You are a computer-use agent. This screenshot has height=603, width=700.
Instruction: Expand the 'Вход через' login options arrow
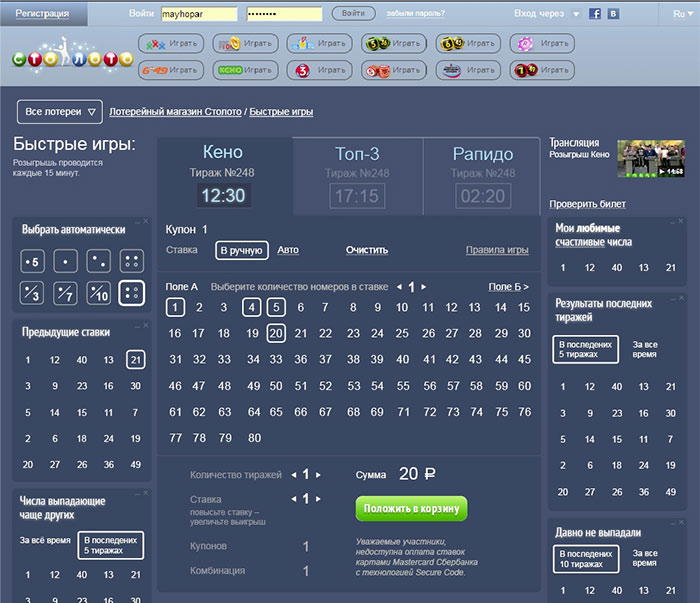[576, 14]
